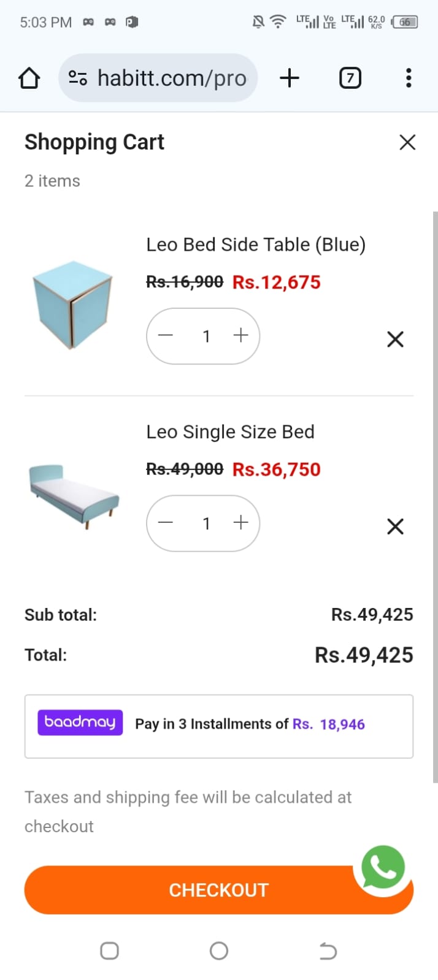The width and height of the screenshot is (438, 980).
Task: Tap the Android back navigation button
Action: [x=328, y=951]
